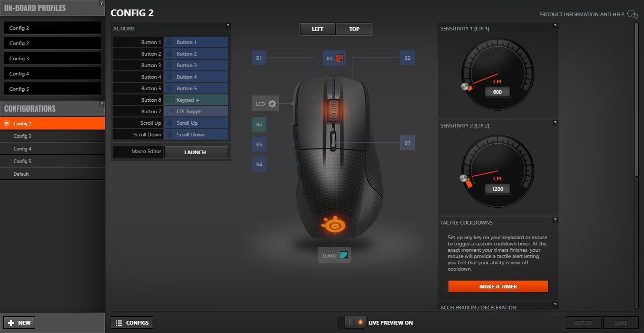The width and height of the screenshot is (644, 333).
Task: Click the Sensitivity 2 CPI dial knob
Action: pyautogui.click(x=463, y=179)
